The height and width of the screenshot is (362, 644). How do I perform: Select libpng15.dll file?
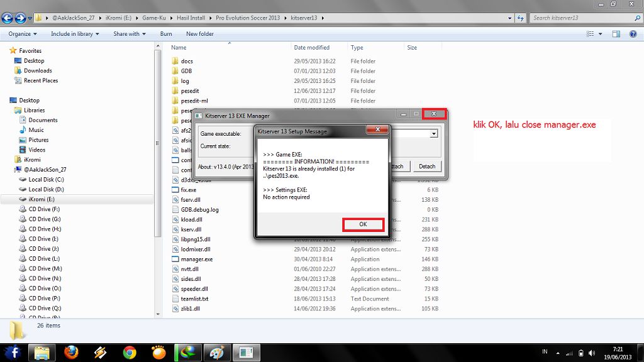point(196,239)
